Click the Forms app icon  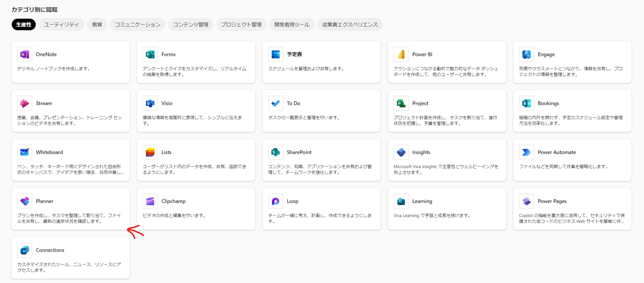(150, 54)
